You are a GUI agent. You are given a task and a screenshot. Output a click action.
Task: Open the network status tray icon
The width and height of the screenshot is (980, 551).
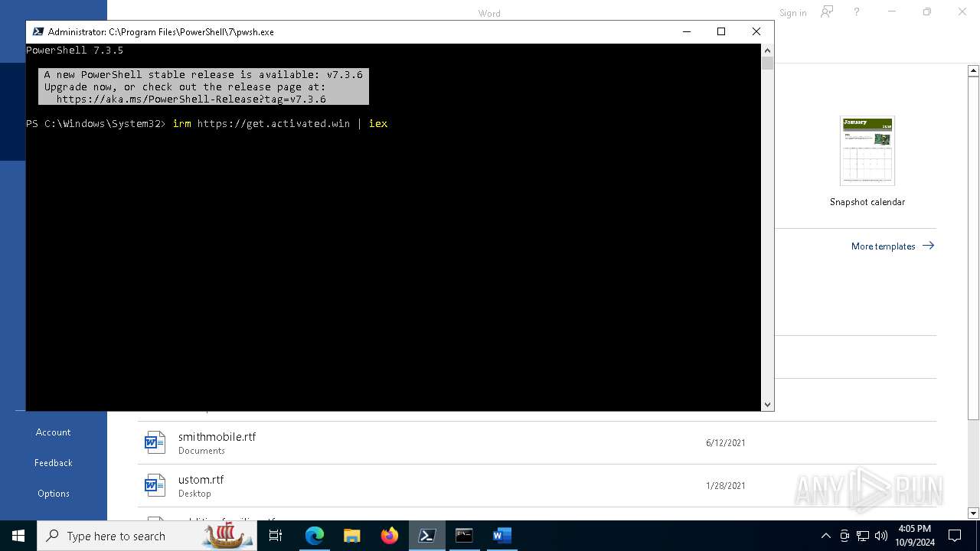click(x=863, y=536)
